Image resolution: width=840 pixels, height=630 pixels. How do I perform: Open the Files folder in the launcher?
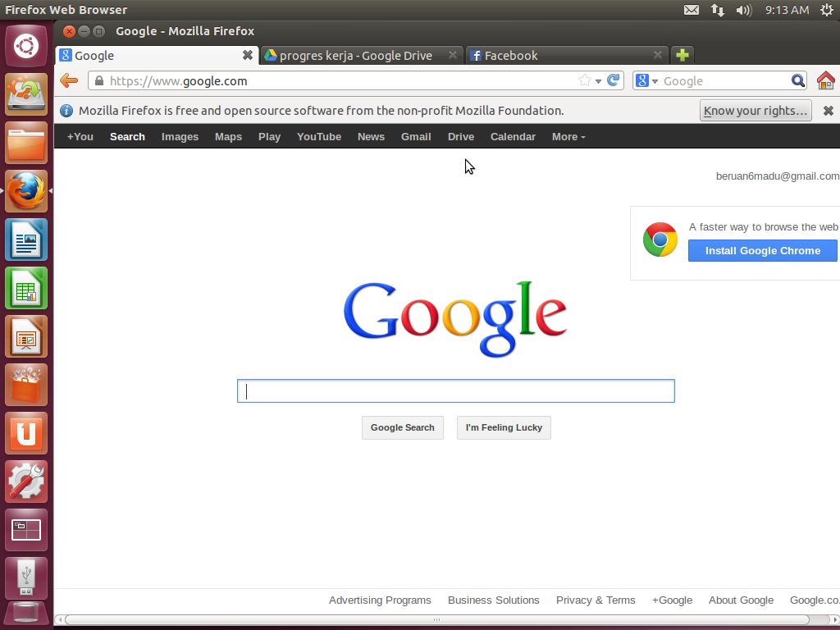pyautogui.click(x=26, y=143)
